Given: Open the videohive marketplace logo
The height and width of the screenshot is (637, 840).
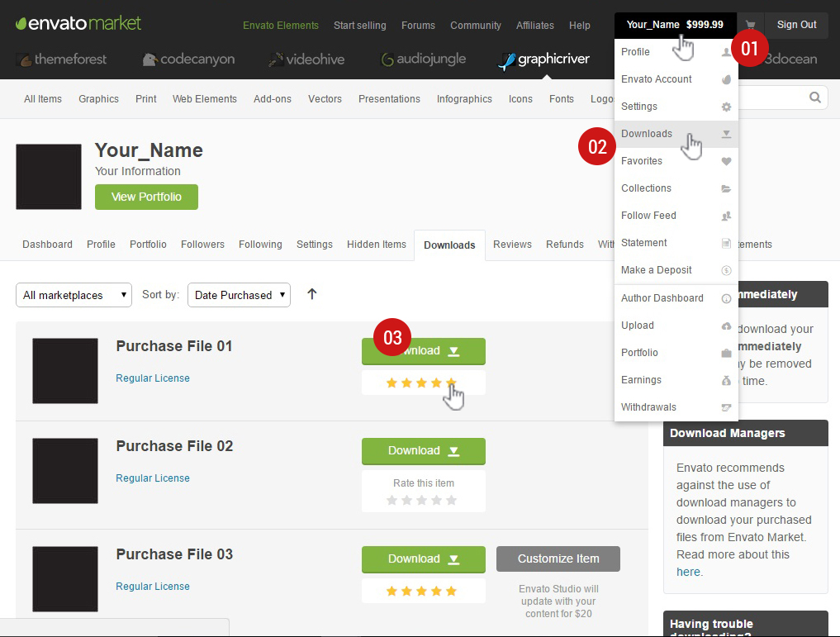Looking at the screenshot, I should click(x=306, y=59).
